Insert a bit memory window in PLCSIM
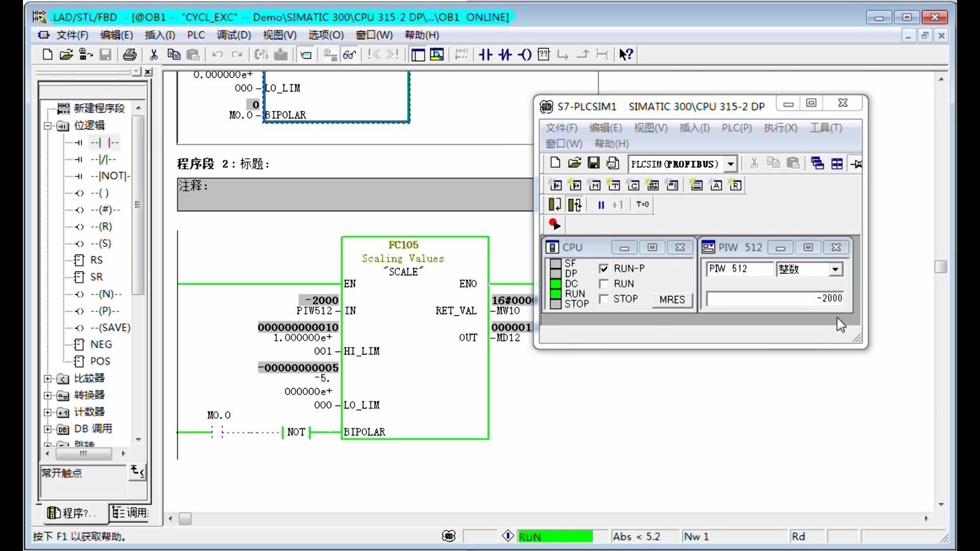This screenshot has height=551, width=980. (x=595, y=185)
